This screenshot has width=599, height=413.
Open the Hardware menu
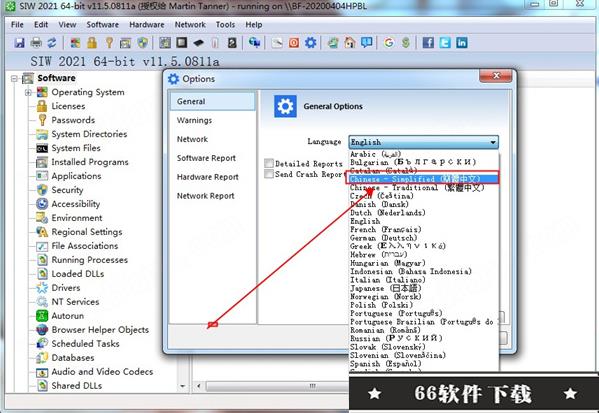point(147,24)
